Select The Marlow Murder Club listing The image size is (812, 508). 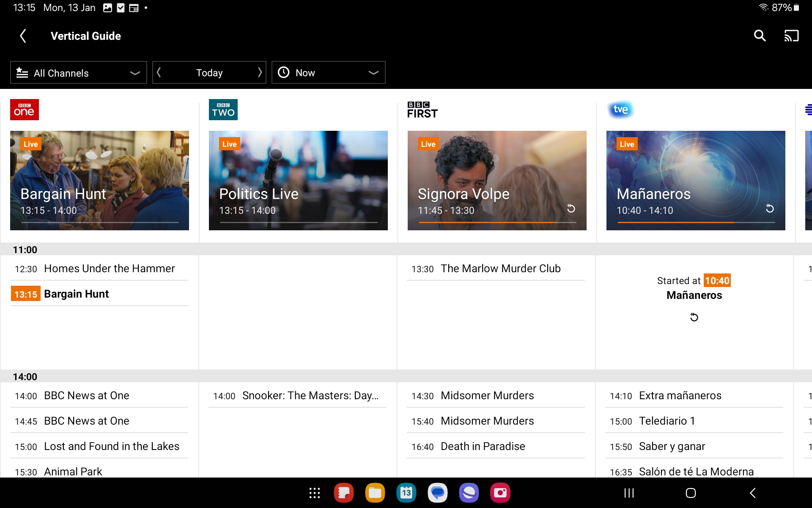pos(500,268)
